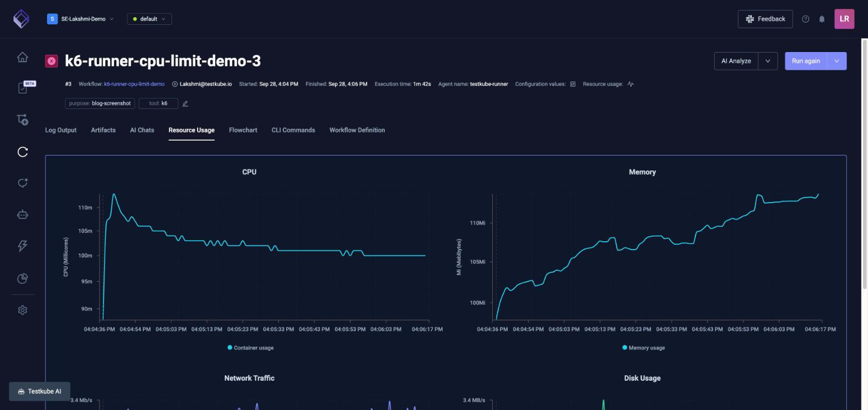Image resolution: width=868 pixels, height=410 pixels.
Task: Open the BETA sidebar icon
Action: (24, 88)
